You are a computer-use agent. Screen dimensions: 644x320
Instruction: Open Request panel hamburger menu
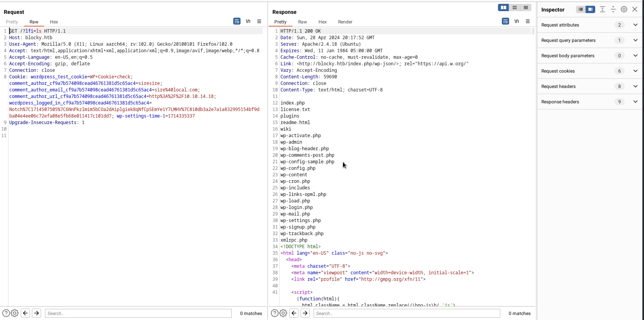259,21
